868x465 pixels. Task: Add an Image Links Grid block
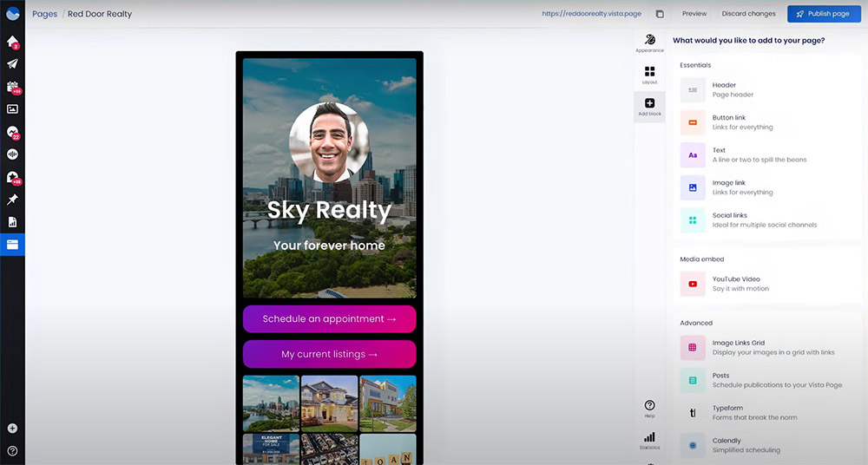pos(766,348)
